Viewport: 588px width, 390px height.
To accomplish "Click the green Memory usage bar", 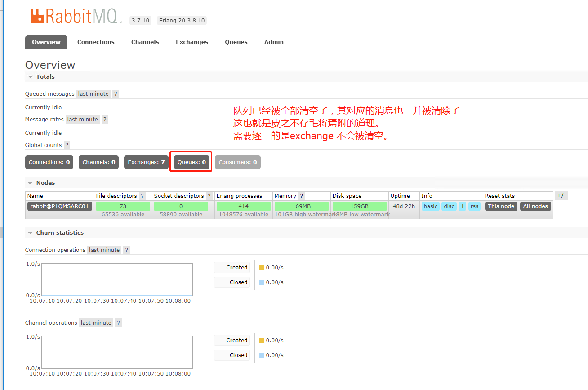I will click(x=301, y=206).
